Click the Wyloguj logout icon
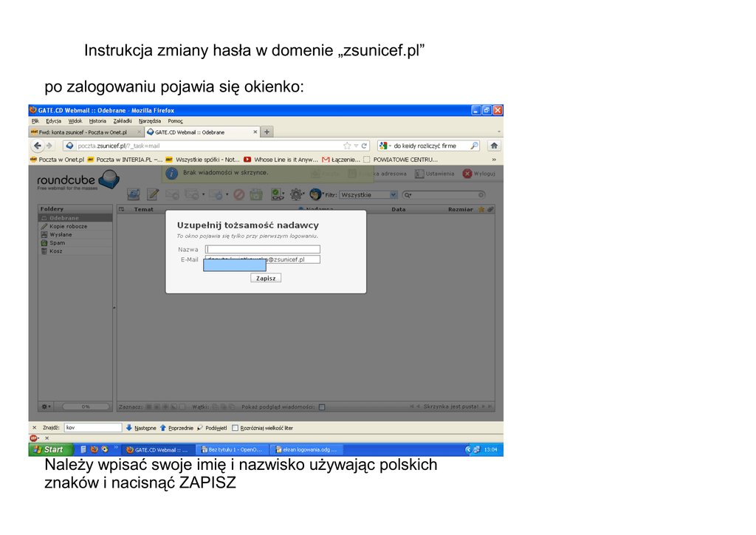The height and width of the screenshot is (535, 756). (467, 174)
